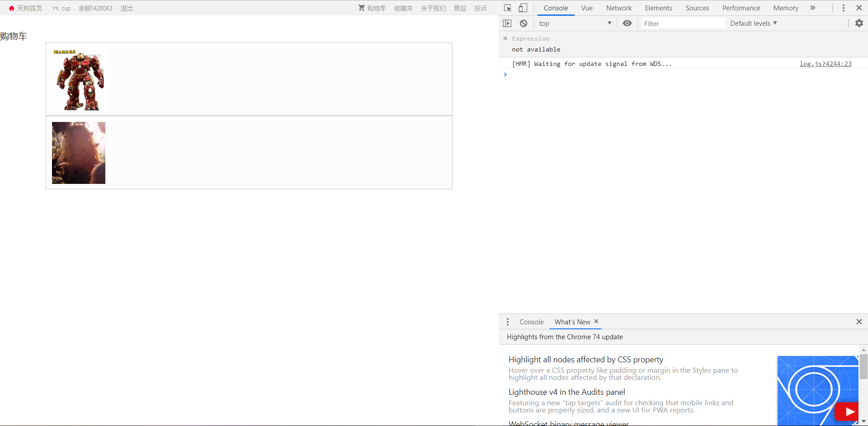Open the 售后 after-sales link
Image resolution: width=868 pixels, height=426 pixels.
460,8
